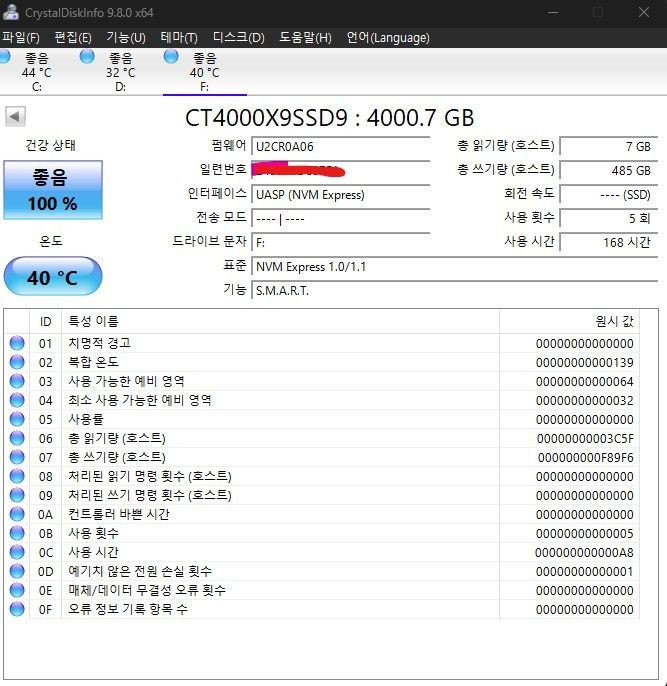Click status orb for attribute 08
667x686 pixels.
[x=17, y=476]
